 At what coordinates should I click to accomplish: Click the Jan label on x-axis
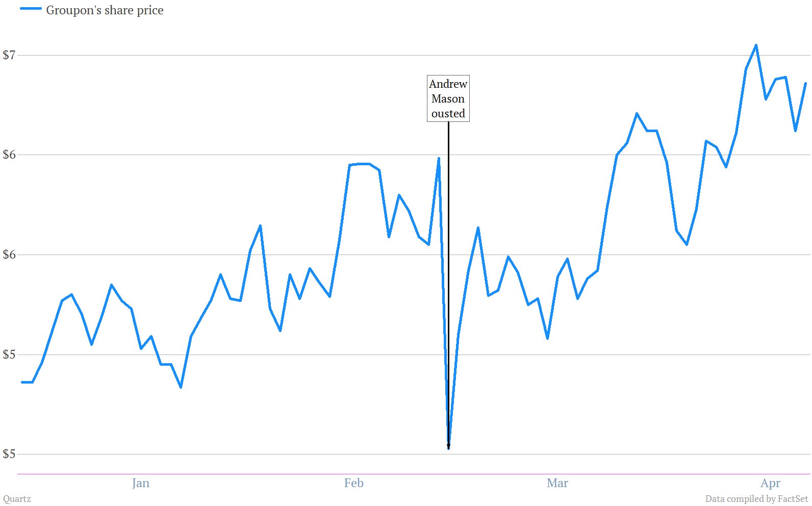click(141, 483)
